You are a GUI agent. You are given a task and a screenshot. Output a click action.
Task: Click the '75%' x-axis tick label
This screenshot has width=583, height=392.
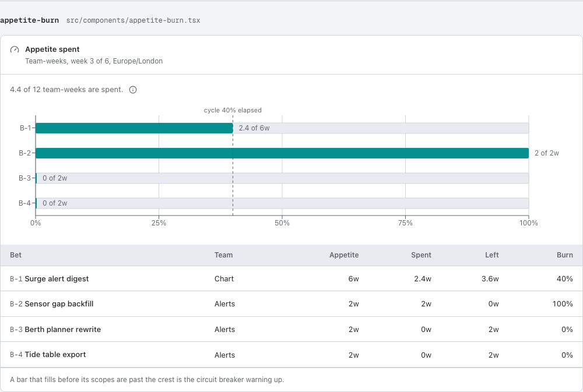(x=405, y=223)
